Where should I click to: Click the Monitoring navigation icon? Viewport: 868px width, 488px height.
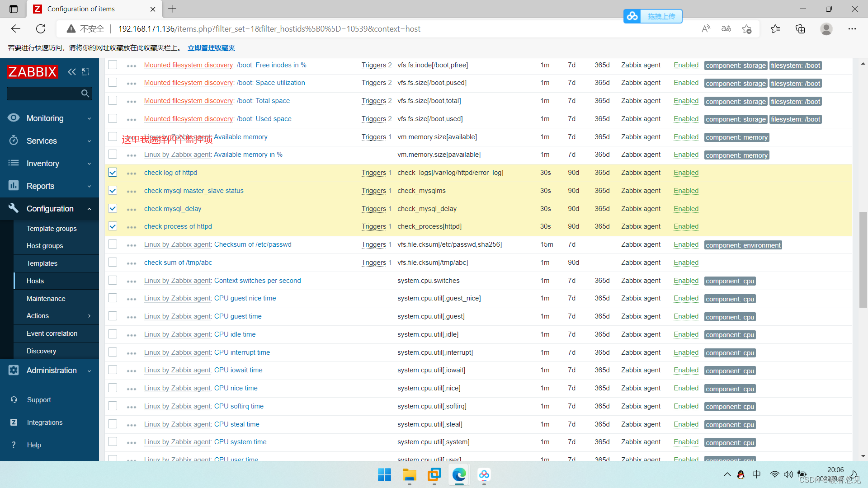coord(13,118)
